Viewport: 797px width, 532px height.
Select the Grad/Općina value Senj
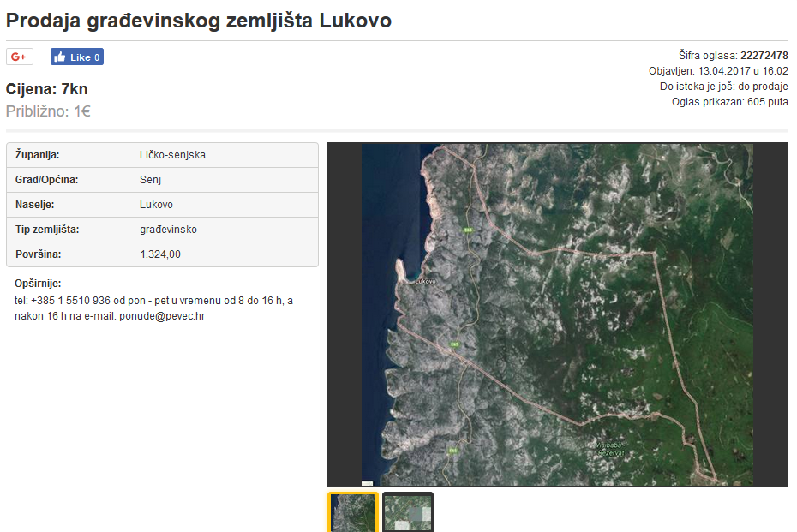(x=150, y=180)
